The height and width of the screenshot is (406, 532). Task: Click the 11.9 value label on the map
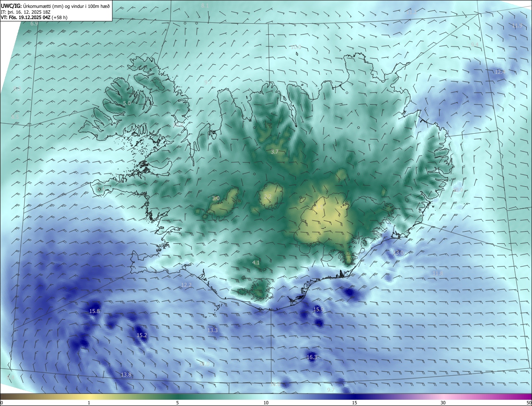[517, 26]
